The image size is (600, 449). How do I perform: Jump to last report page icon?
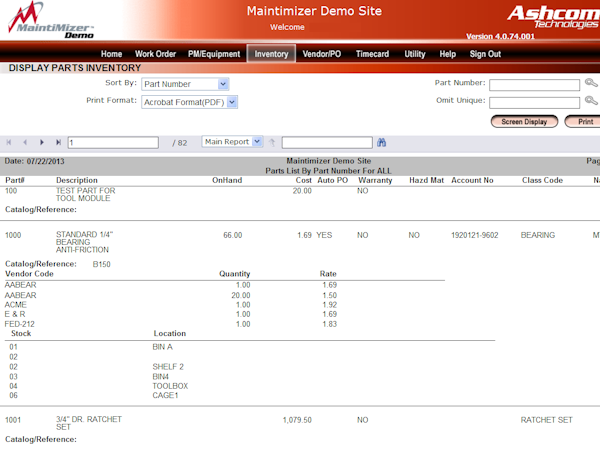(58, 142)
